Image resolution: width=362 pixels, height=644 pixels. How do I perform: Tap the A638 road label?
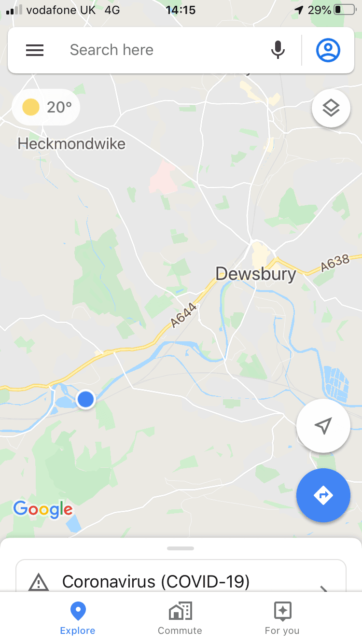click(x=335, y=264)
